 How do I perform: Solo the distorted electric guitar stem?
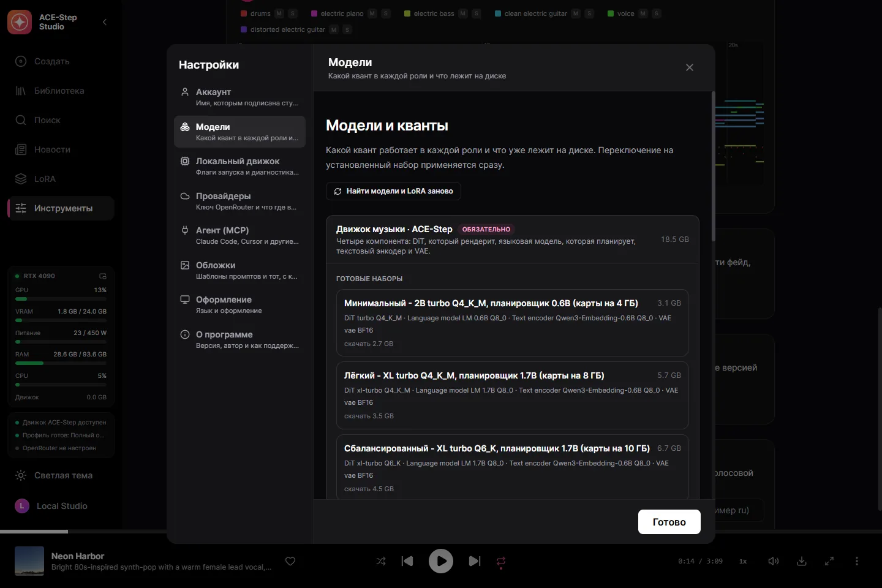click(x=347, y=29)
